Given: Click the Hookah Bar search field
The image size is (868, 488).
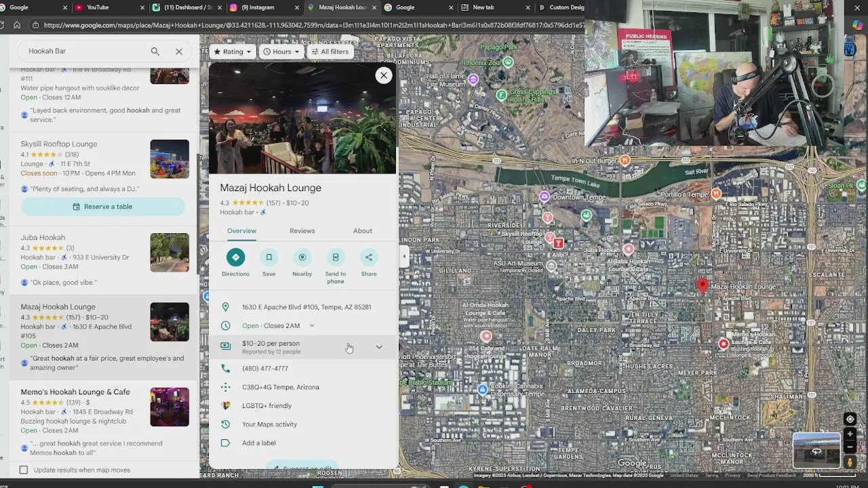Looking at the screenshot, I should coord(85,52).
